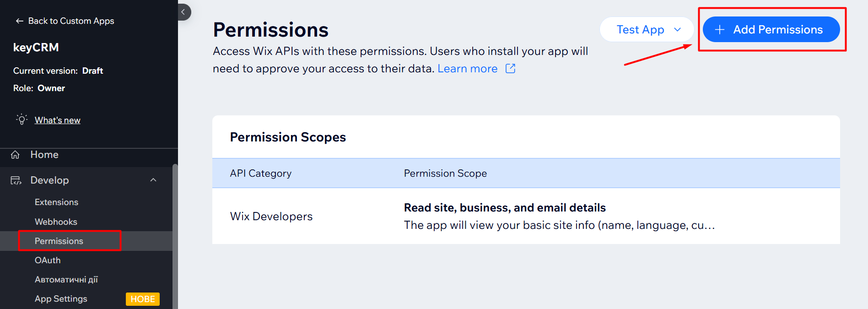Select Permissions in the sidebar
This screenshot has height=309, width=868.
pyautogui.click(x=59, y=241)
